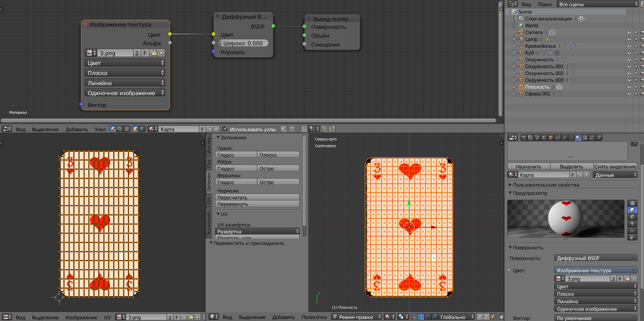Screen dimensions: 644x321
Task: Open Render Layers tab in properties
Action: pos(530,138)
